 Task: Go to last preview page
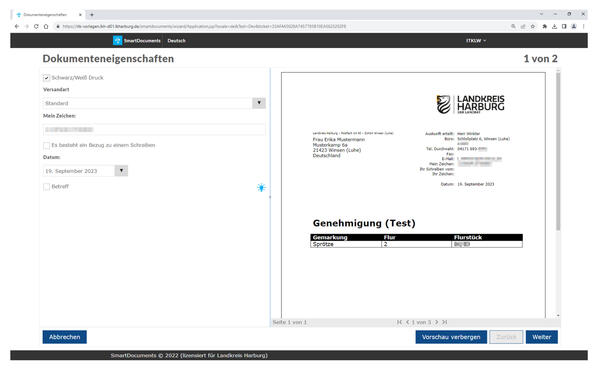(x=444, y=322)
